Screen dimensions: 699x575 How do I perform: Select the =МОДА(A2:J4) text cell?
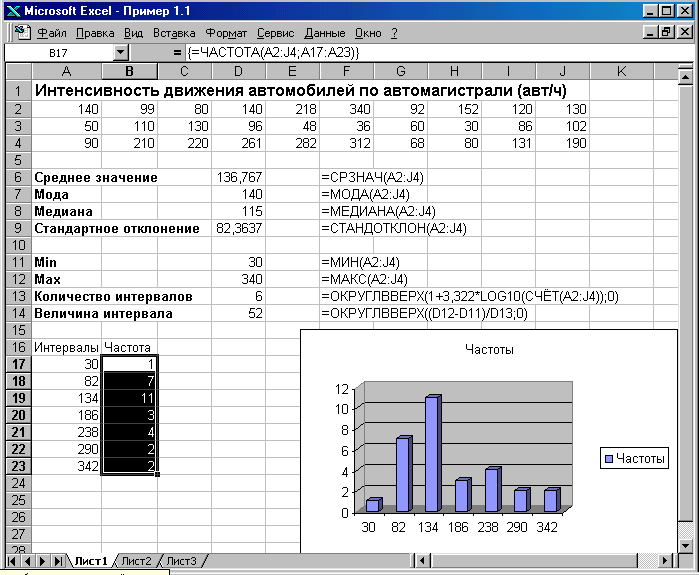click(365, 194)
